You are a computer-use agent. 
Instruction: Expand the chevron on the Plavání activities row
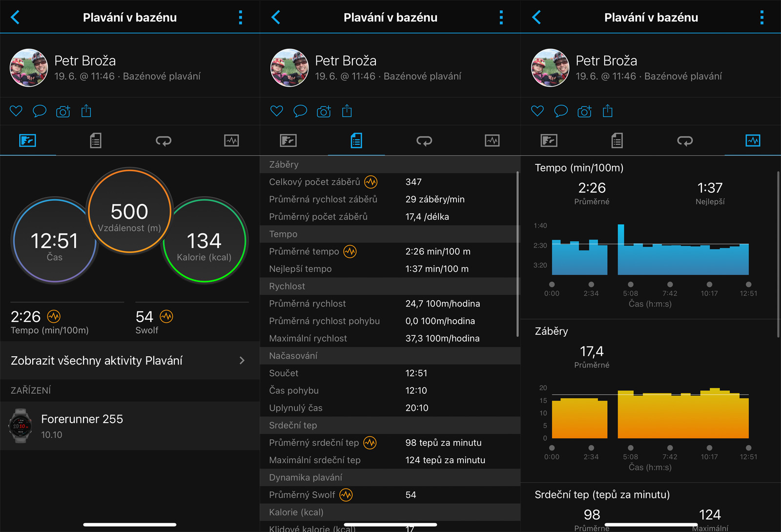point(242,361)
